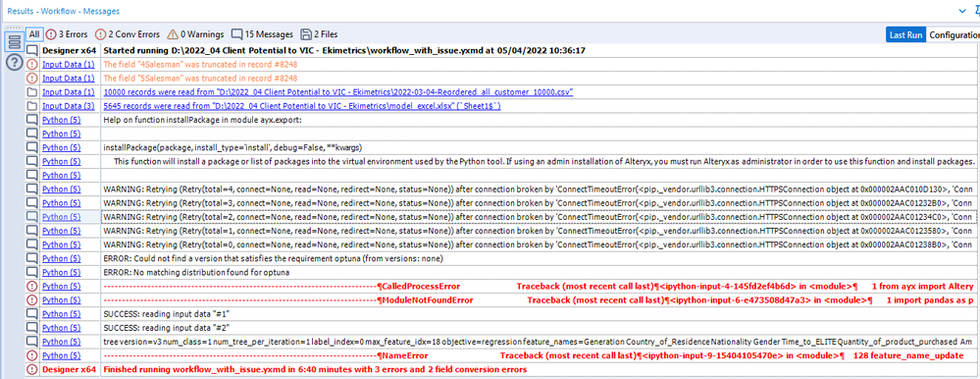Select the Could not find a version optuna error
The image size is (980, 379).
point(273,258)
